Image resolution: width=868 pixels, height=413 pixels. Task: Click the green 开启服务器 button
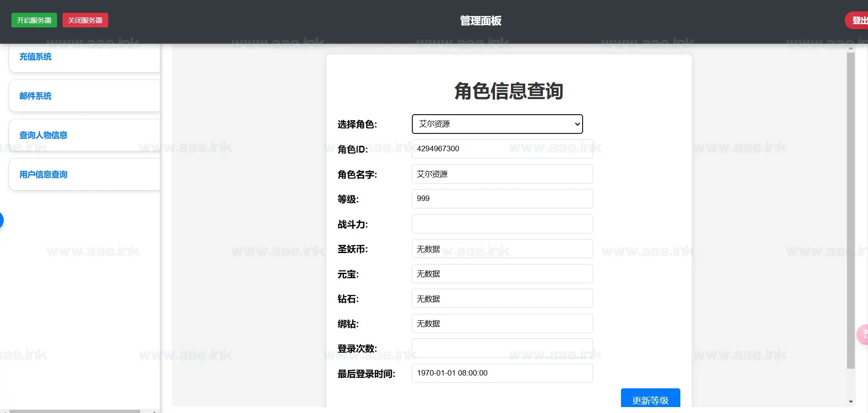[x=34, y=20]
